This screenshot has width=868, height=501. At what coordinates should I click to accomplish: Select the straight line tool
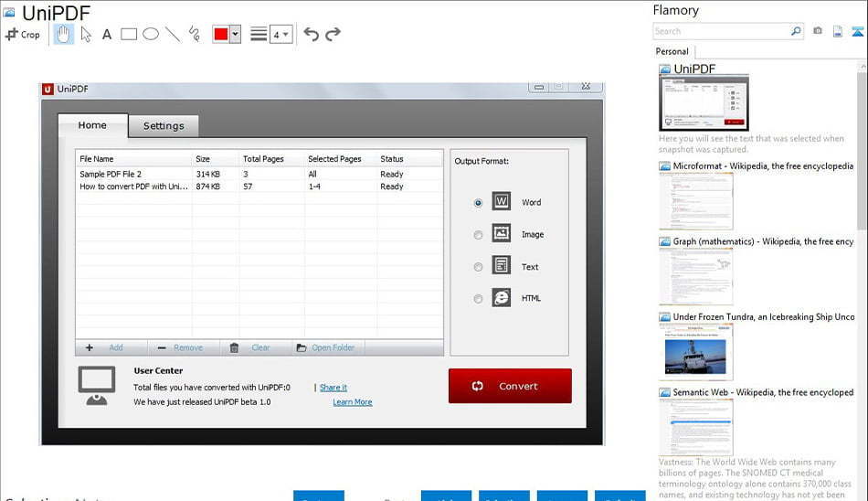point(173,35)
